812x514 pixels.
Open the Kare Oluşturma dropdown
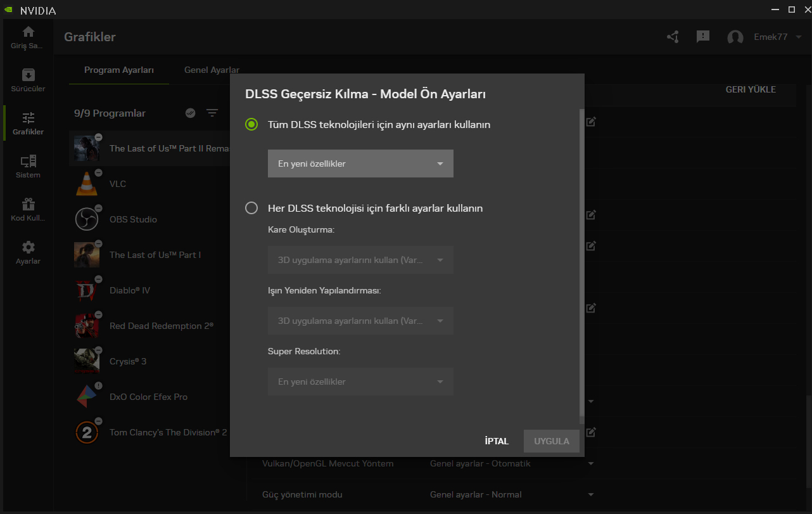tap(360, 260)
